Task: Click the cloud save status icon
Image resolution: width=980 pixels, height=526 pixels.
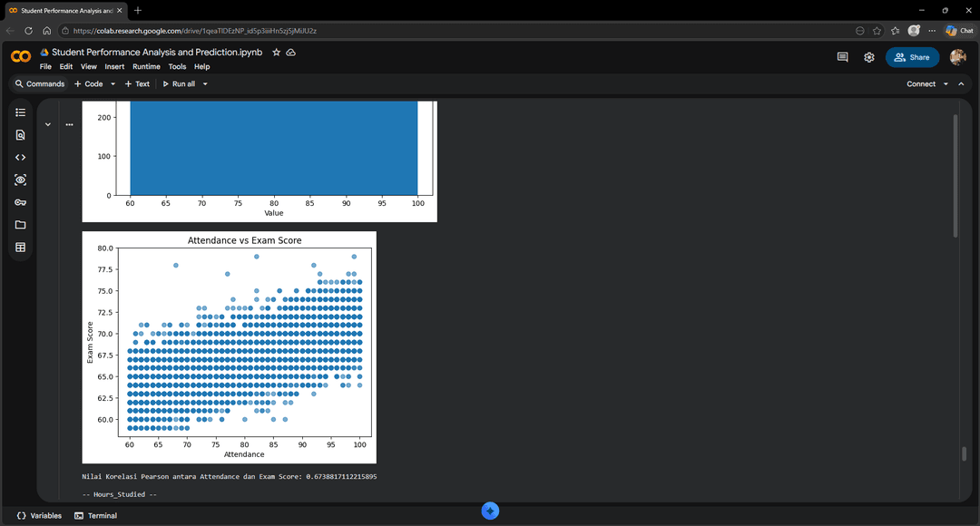Action: tap(291, 53)
